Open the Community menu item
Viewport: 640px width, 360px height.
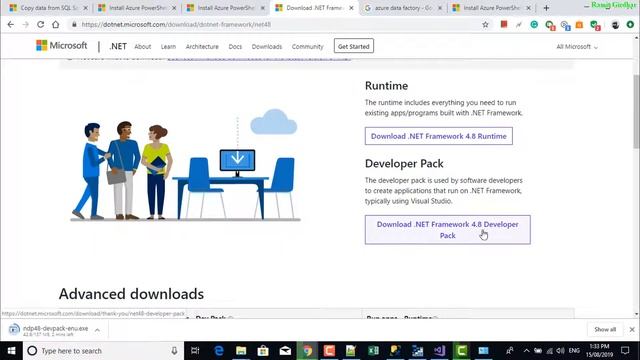click(307, 47)
